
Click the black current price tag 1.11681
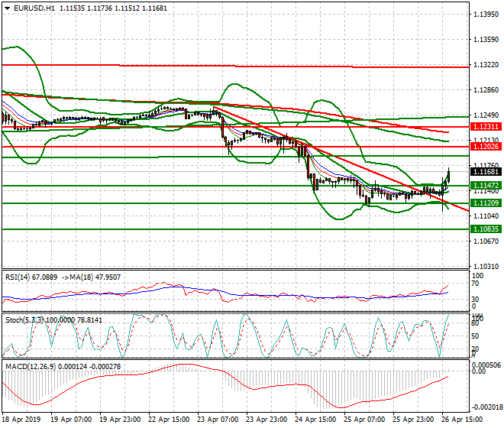click(x=486, y=171)
